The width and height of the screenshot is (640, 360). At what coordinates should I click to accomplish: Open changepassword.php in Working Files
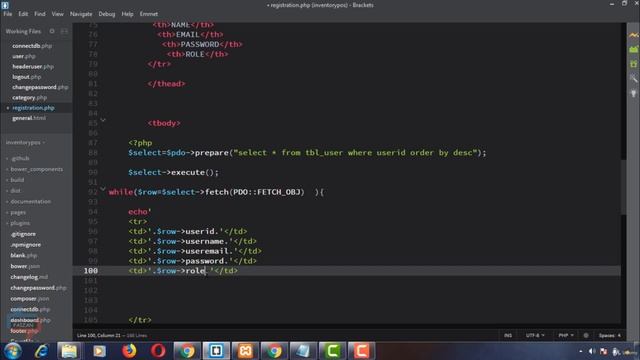[x=40, y=87]
